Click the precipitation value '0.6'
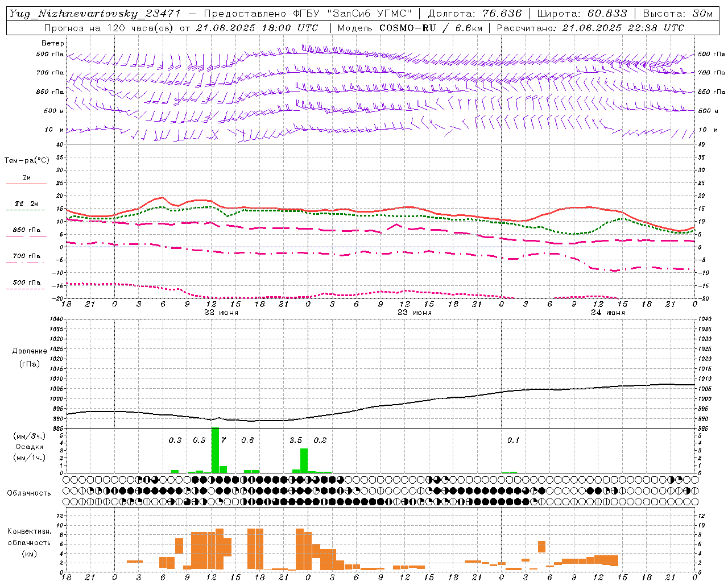The height and width of the screenshot is (582, 728). click(247, 440)
